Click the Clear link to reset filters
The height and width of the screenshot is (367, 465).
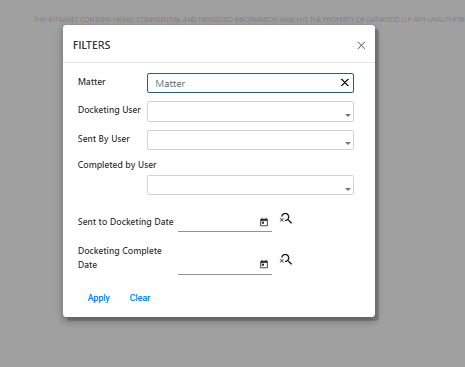140,298
